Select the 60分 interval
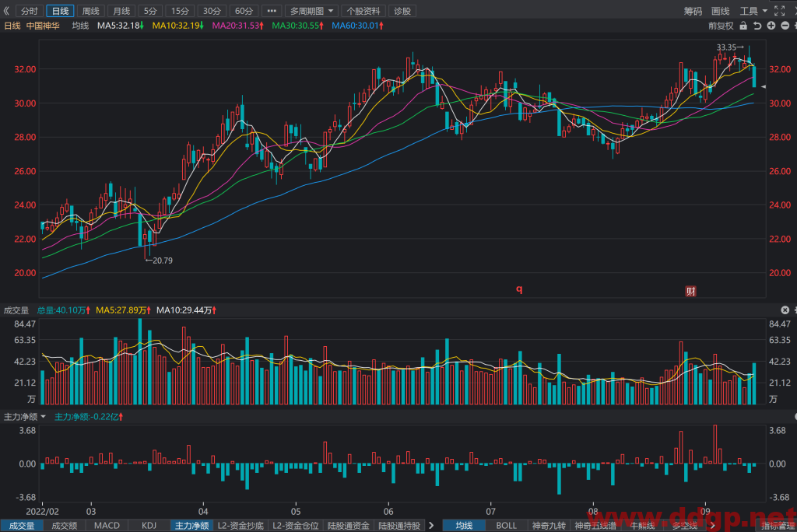This screenshot has height=532, width=797. point(244,11)
